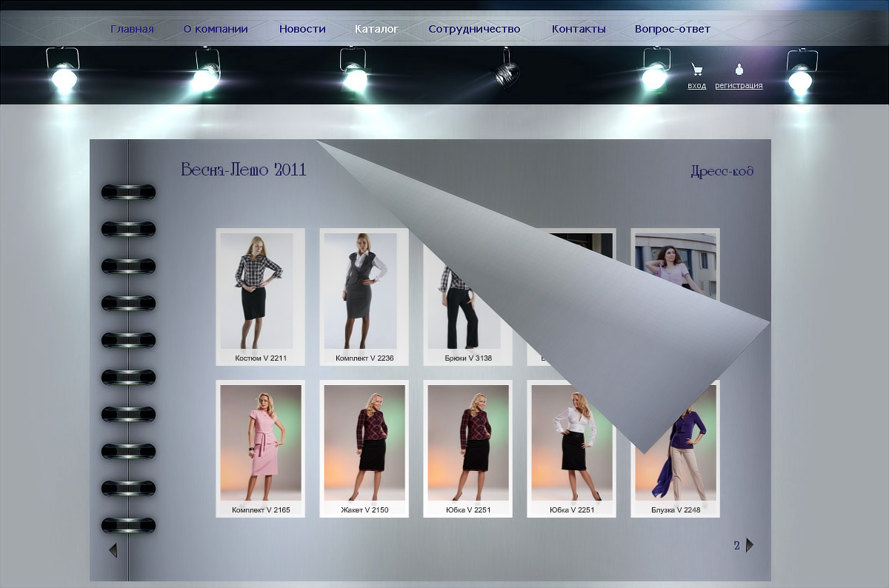
Task: Open Жакет V 2150 photo
Action: (364, 443)
